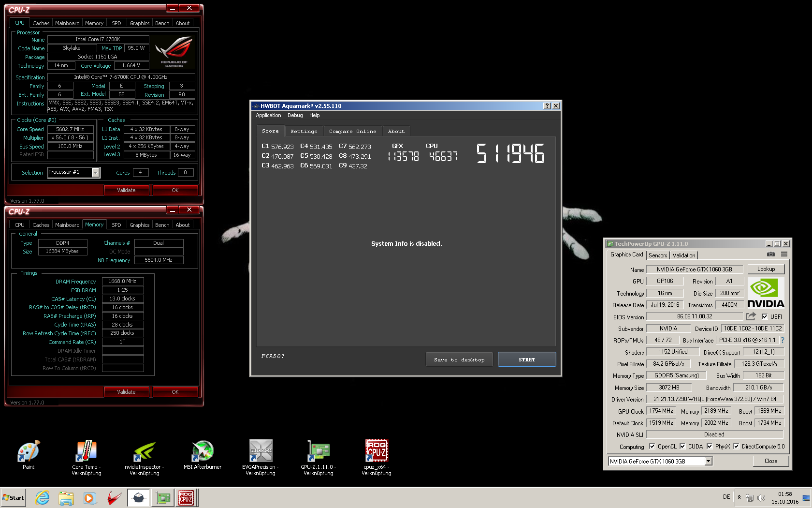Viewport: 812px width, 508px height.
Task: Open About tab in bottom CPU-Z window
Action: (183, 225)
